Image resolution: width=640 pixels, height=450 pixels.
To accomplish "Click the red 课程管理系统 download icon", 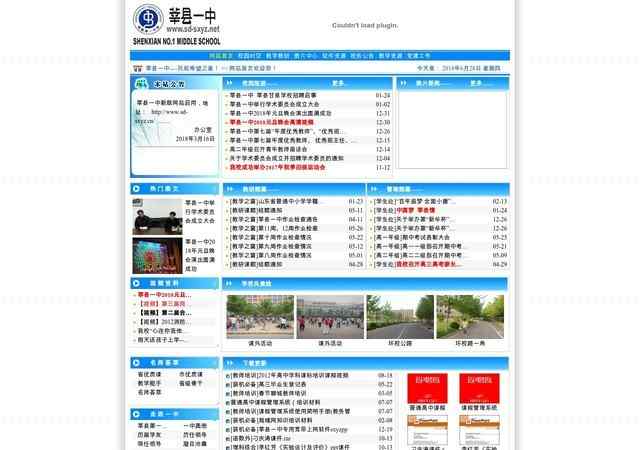I will click(x=479, y=388).
